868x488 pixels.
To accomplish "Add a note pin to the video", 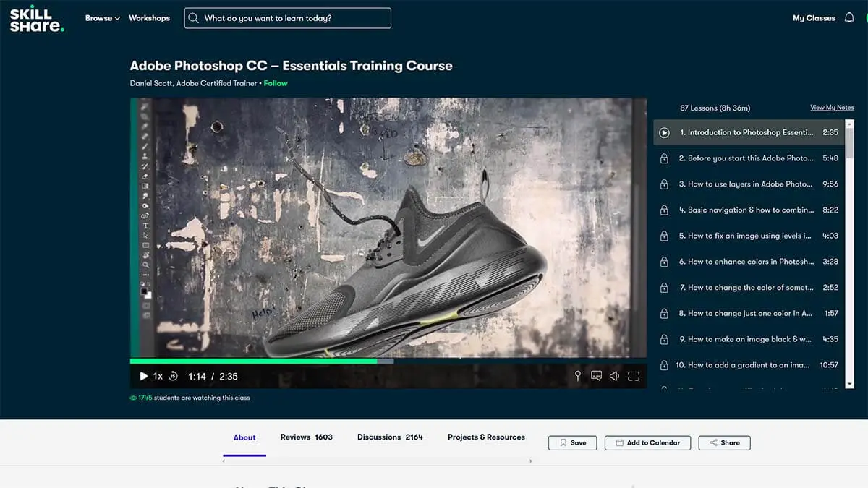I will [577, 376].
